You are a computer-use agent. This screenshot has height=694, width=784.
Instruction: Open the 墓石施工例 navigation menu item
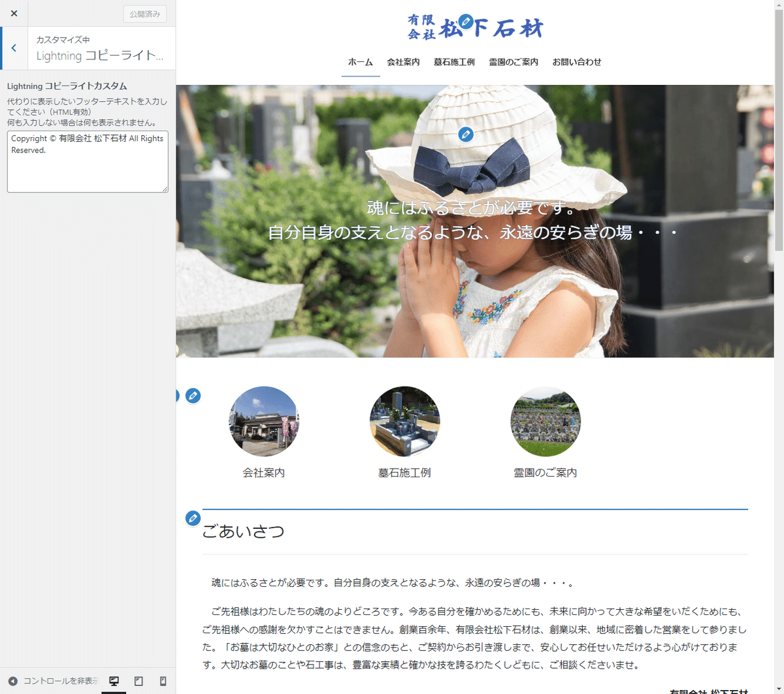[454, 62]
